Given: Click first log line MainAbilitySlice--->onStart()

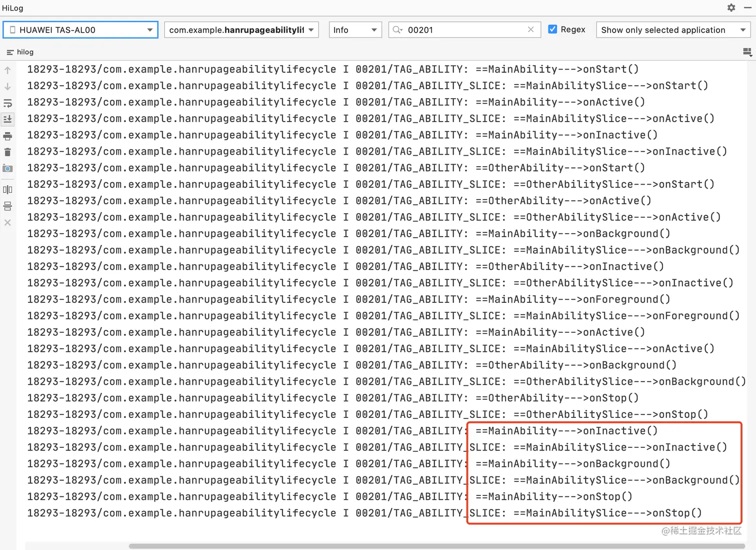Looking at the screenshot, I should [367, 86].
